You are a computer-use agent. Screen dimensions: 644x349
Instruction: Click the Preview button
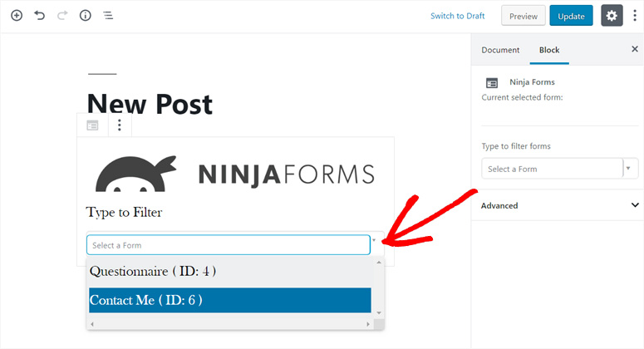click(524, 16)
